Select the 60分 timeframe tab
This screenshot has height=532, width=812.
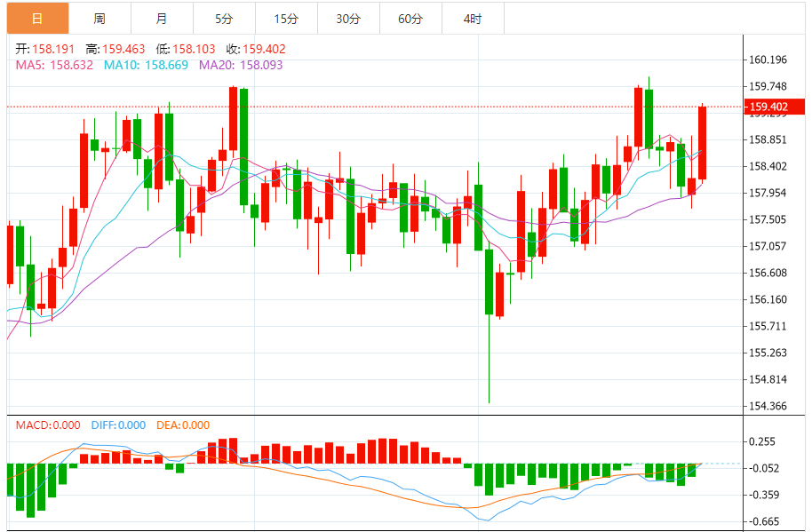[410, 19]
